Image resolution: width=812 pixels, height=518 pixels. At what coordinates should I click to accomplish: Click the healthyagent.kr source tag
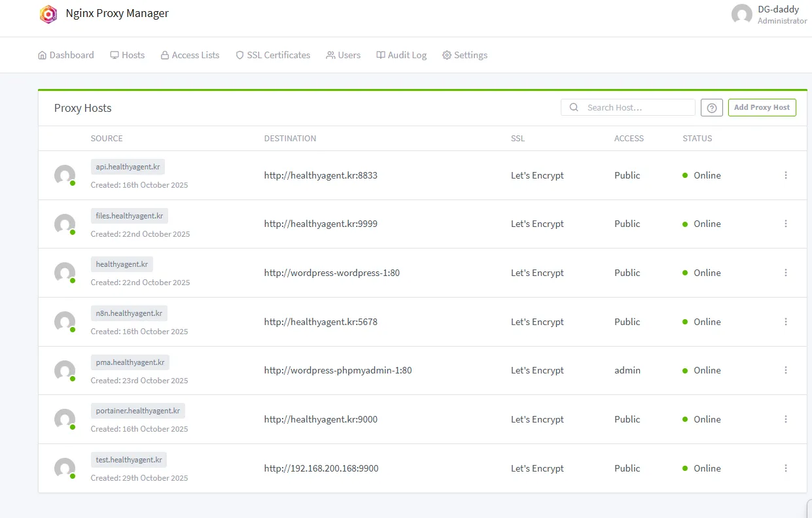122,264
